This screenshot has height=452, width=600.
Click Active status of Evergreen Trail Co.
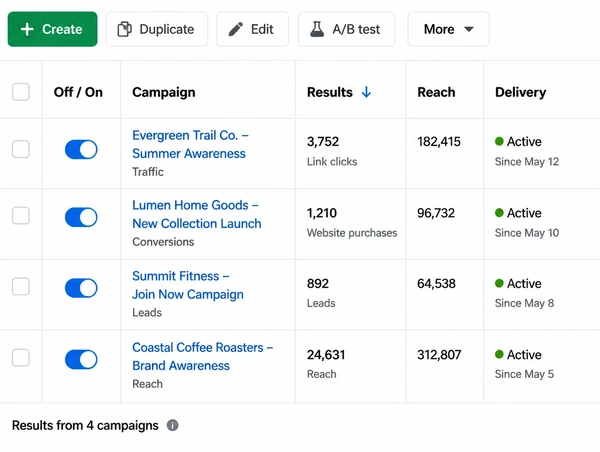pos(518,142)
